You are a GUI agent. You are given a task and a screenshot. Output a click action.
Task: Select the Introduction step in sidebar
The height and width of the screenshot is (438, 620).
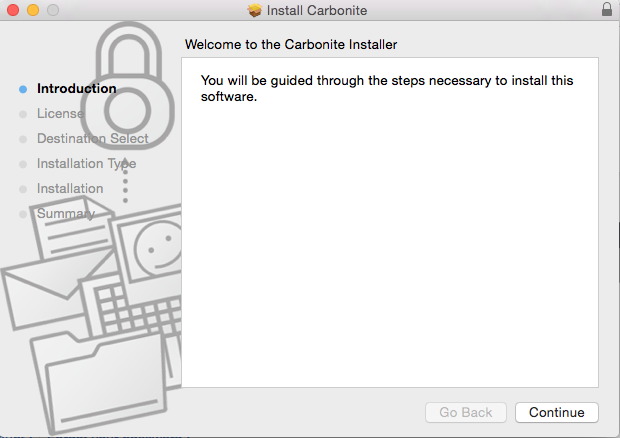(76, 88)
